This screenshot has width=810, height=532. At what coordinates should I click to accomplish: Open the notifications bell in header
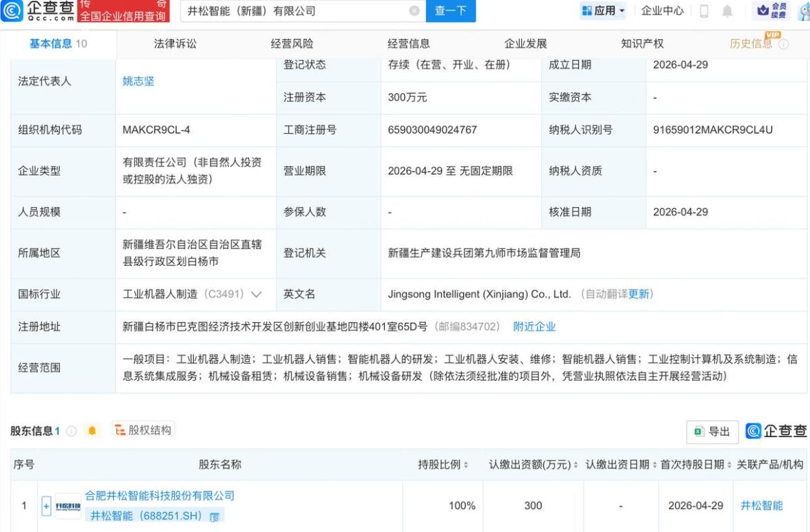(727, 11)
